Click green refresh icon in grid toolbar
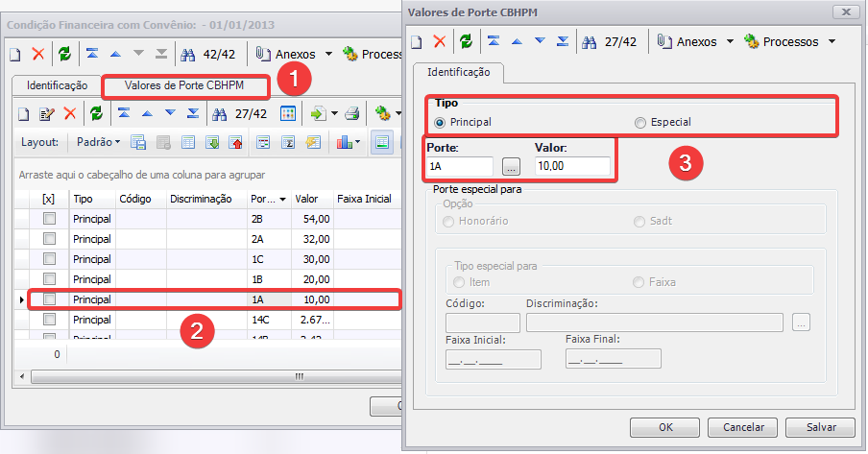This screenshot has height=454, width=868. click(96, 113)
